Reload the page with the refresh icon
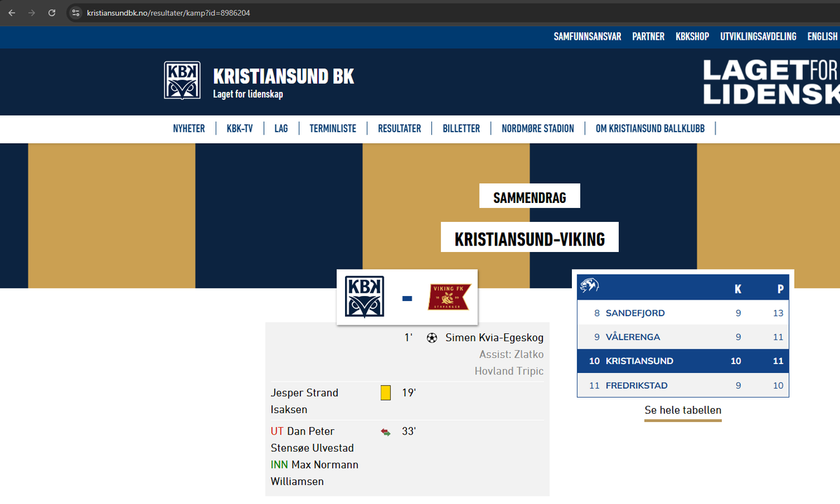 click(x=52, y=13)
